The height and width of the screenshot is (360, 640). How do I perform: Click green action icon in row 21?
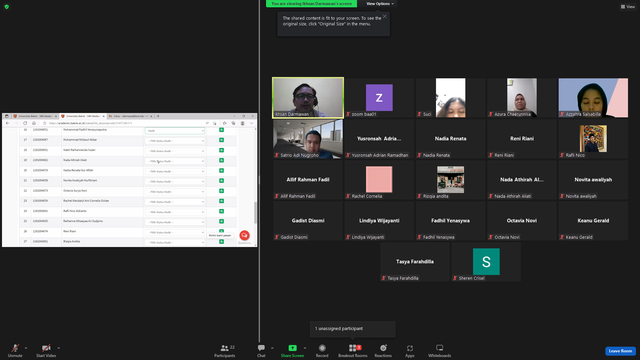(x=221, y=181)
